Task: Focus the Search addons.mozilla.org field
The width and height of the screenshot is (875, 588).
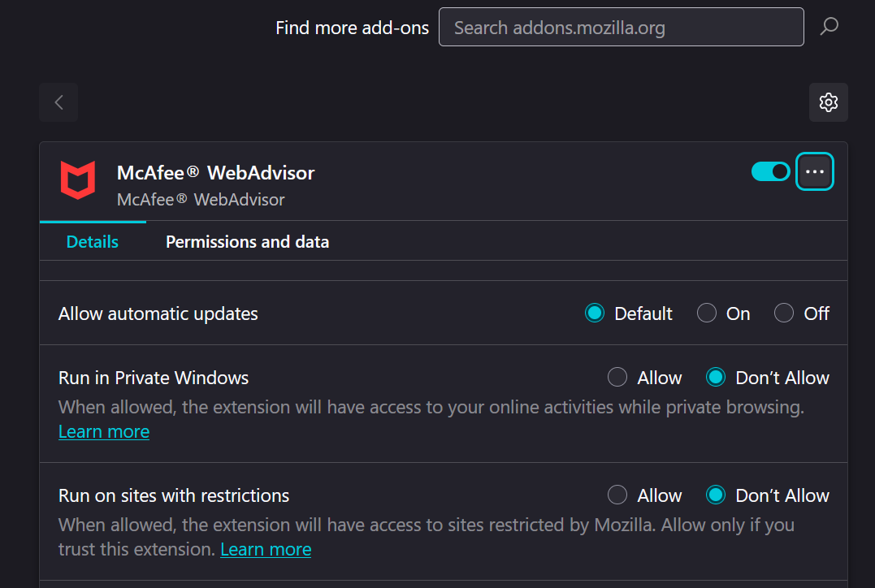Action: [x=621, y=28]
